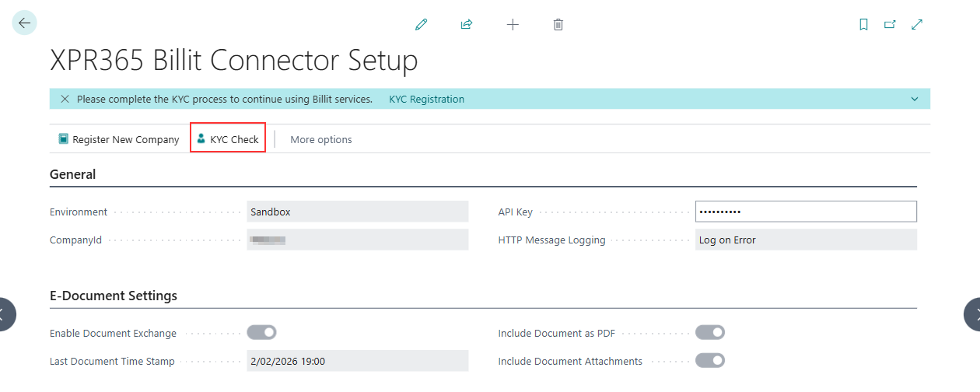Click the KYC Registration link
980x392 pixels.
click(426, 100)
